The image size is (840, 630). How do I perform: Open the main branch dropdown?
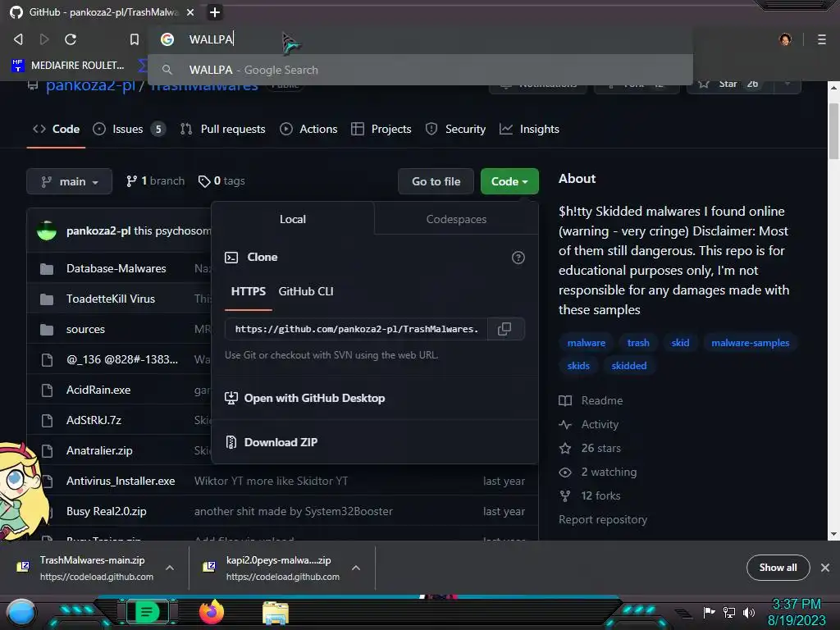tap(69, 181)
